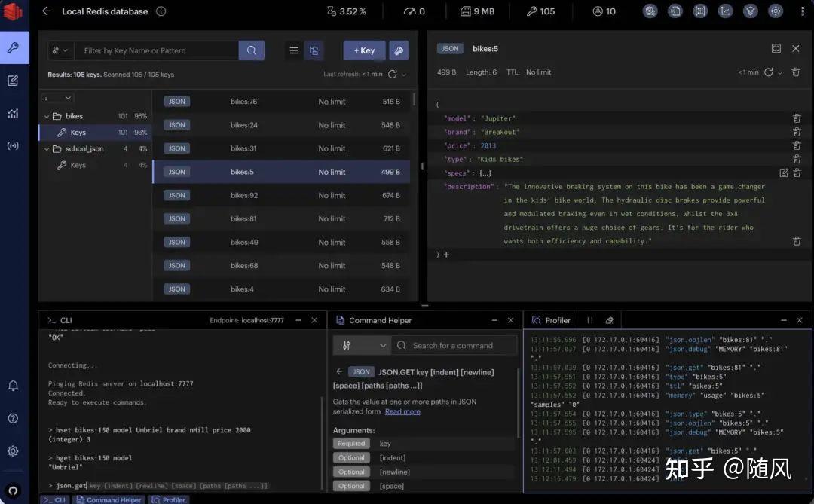Edit the "specs" object with pencil icon
Viewport: 814px width, 504px height.
(783, 173)
